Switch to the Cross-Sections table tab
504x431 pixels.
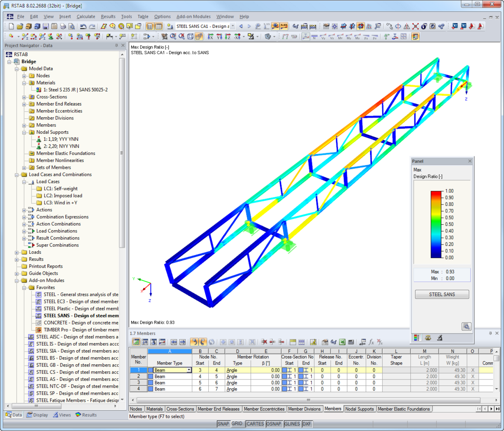180,409
